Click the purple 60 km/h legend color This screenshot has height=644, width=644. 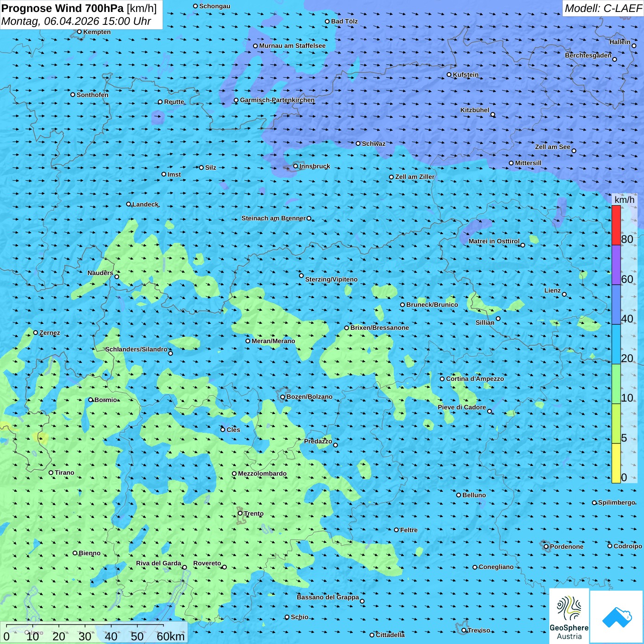click(x=616, y=264)
